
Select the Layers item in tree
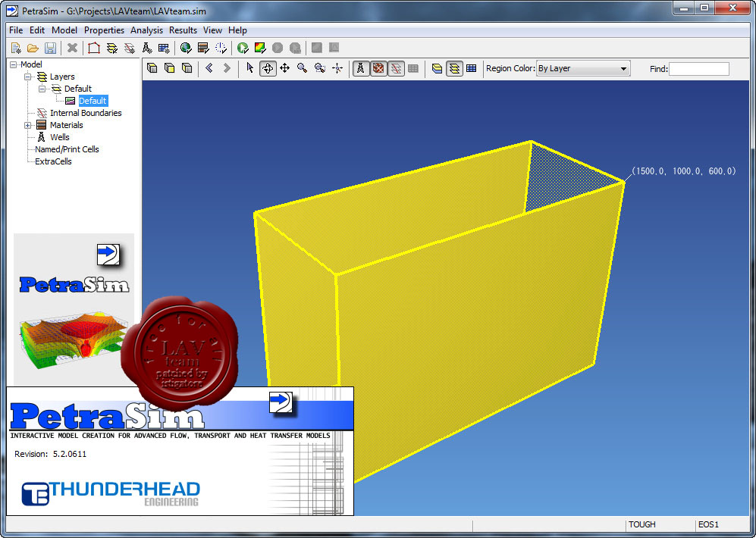point(62,77)
